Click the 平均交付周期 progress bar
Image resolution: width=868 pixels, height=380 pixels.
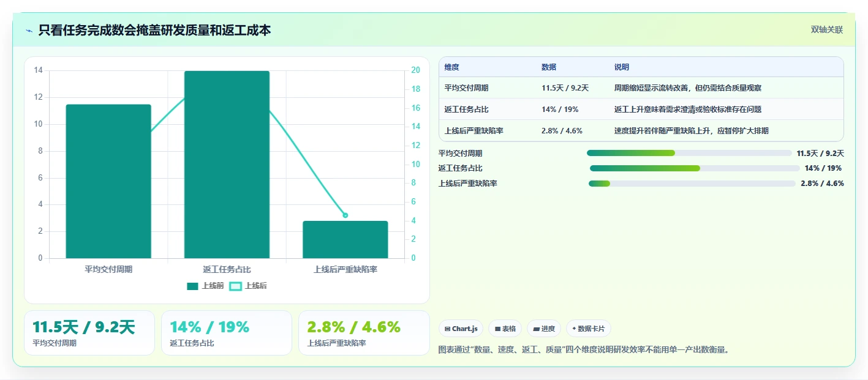coord(689,153)
